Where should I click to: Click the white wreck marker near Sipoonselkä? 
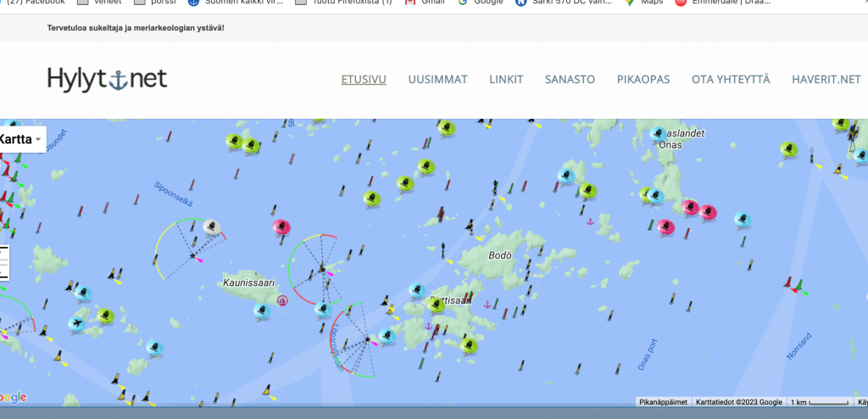tap(211, 226)
